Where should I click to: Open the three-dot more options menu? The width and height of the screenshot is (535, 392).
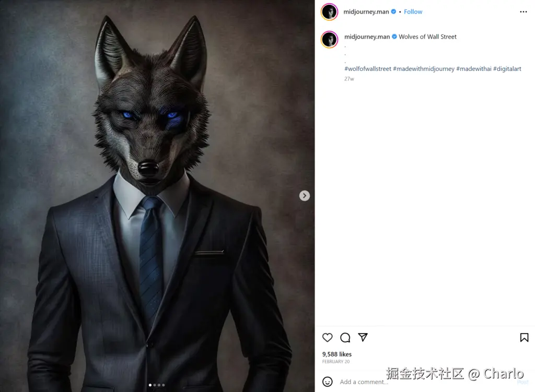point(524,11)
